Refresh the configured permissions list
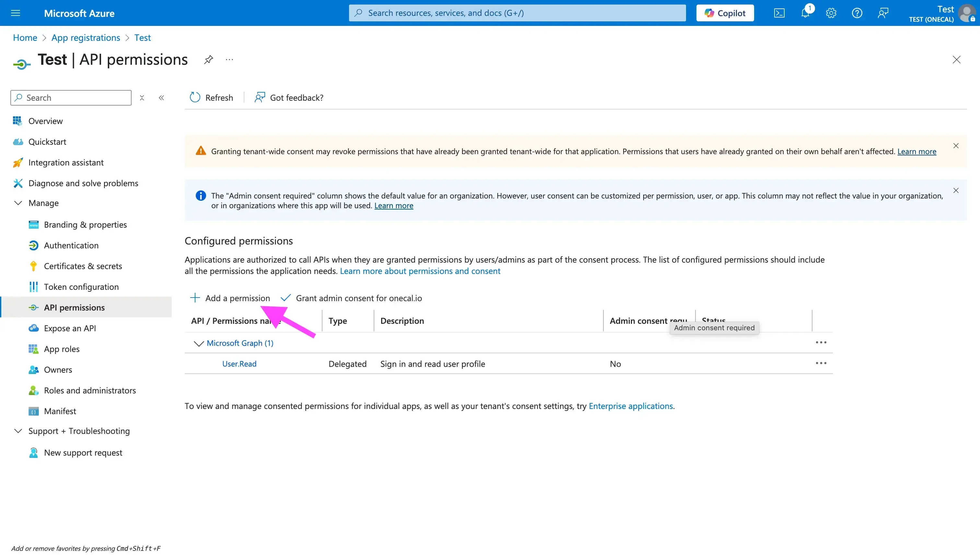 (211, 97)
